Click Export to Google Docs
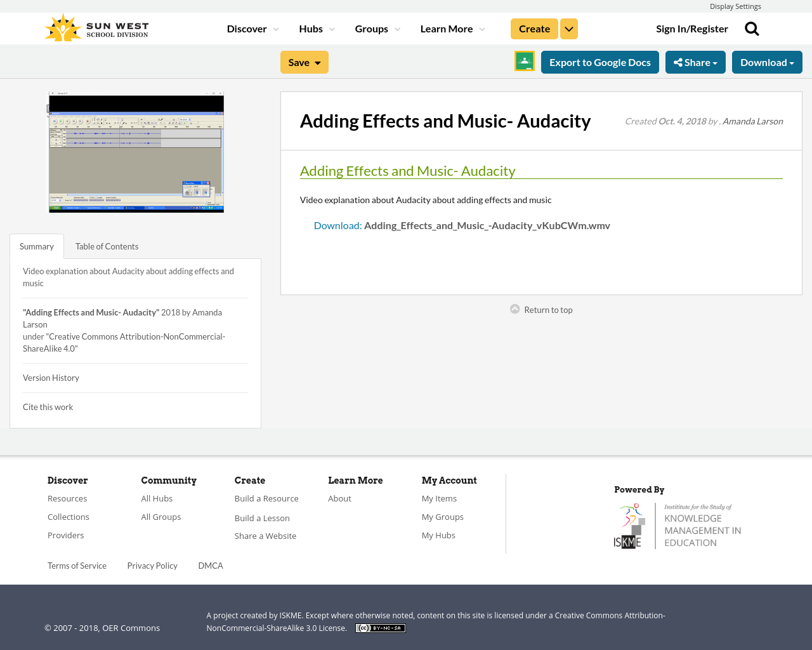 pos(599,62)
